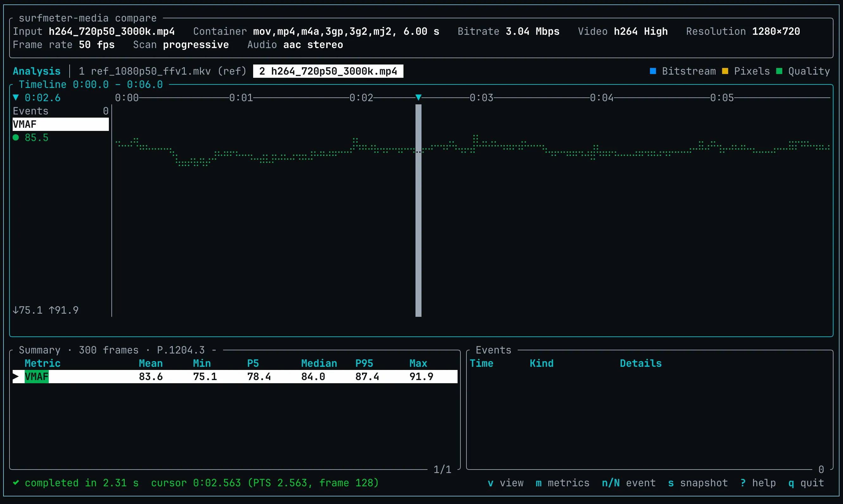Click the Time column header in Events
Image resolution: width=843 pixels, height=504 pixels.
tap(481, 363)
